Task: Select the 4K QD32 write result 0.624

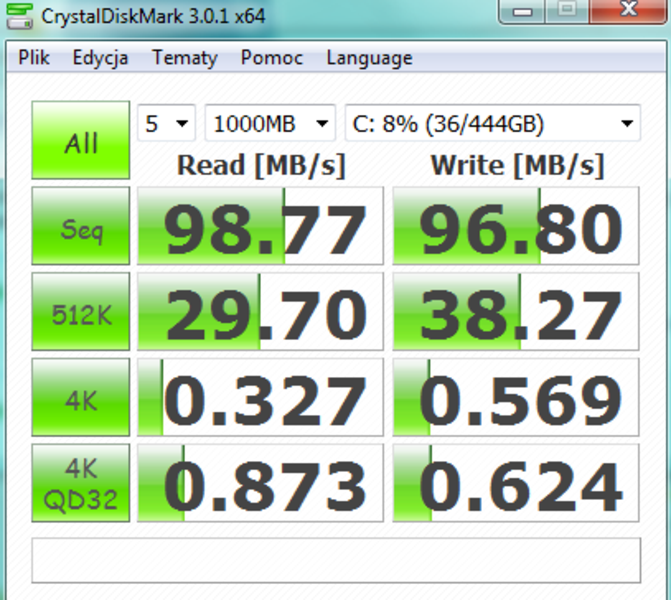Action: tap(516, 483)
